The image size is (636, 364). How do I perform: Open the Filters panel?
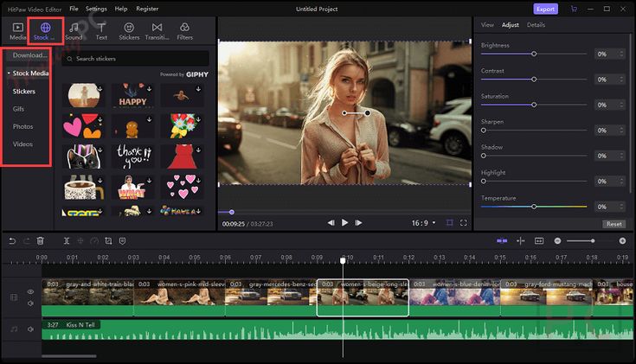pos(184,31)
